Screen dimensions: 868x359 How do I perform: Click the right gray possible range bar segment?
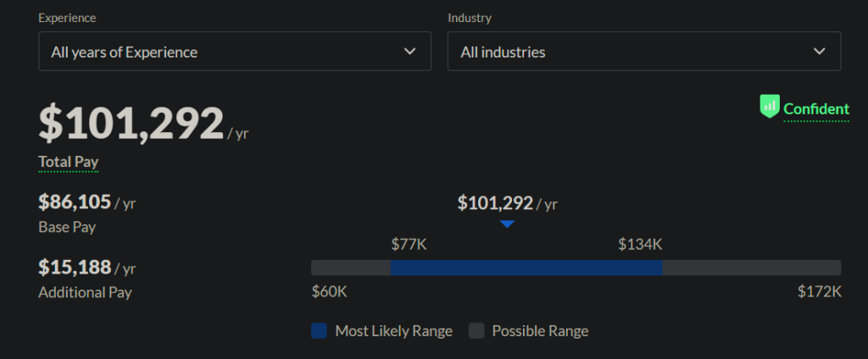pos(752,268)
